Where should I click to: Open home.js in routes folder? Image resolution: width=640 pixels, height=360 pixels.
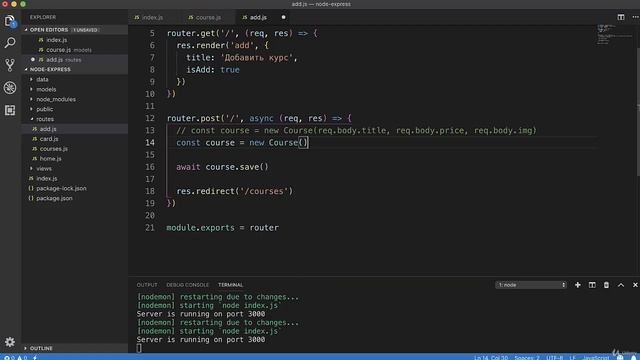click(x=51, y=159)
